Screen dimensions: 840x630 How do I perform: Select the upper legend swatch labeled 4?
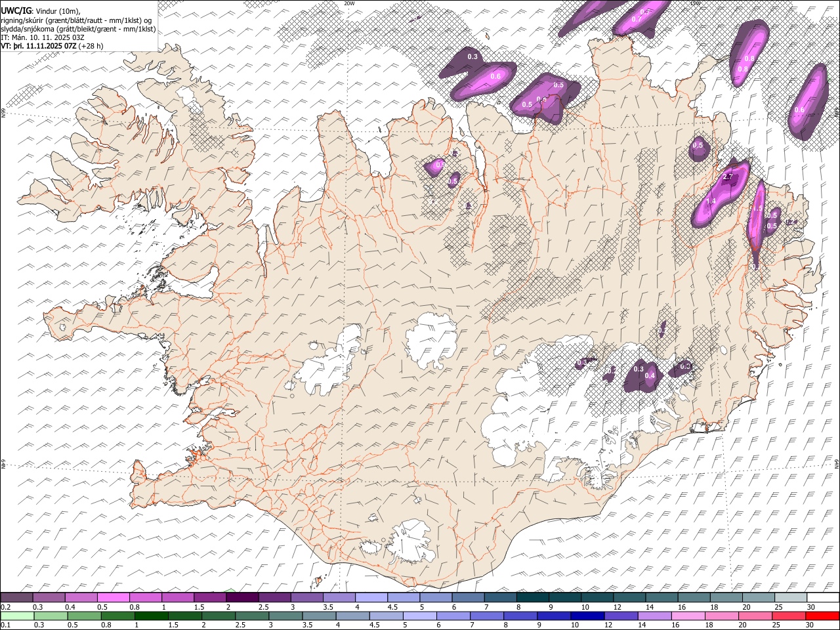click(x=371, y=597)
